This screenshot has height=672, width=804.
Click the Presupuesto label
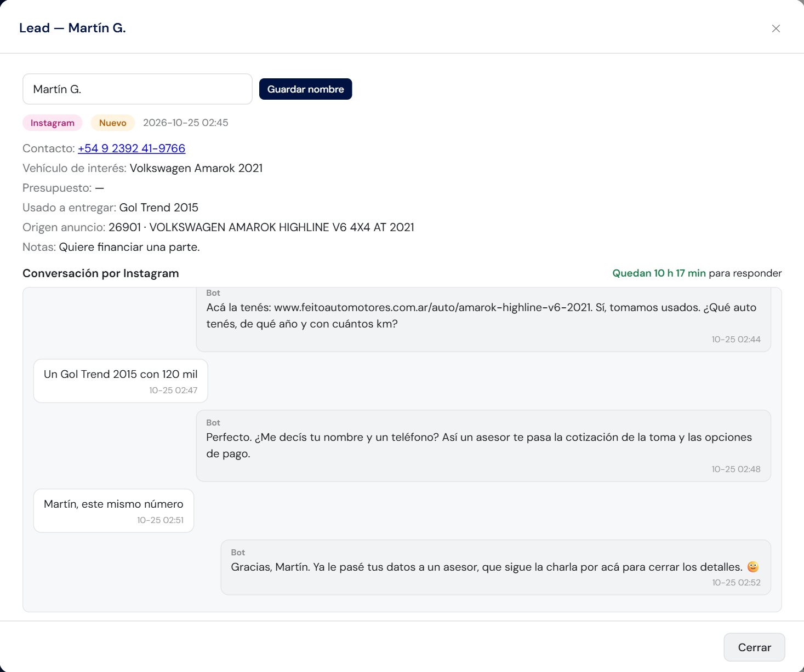(57, 188)
